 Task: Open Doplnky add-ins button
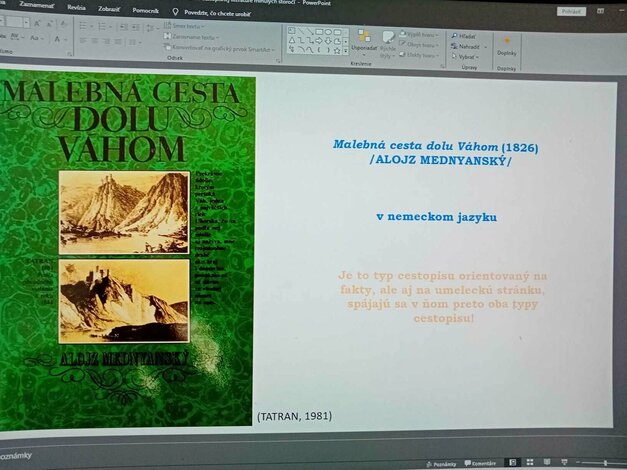507,47
